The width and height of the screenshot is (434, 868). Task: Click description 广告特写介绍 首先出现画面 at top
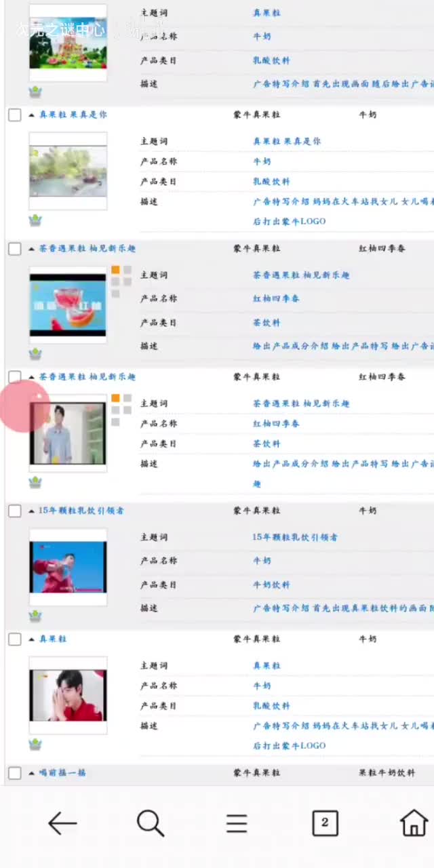click(x=343, y=84)
